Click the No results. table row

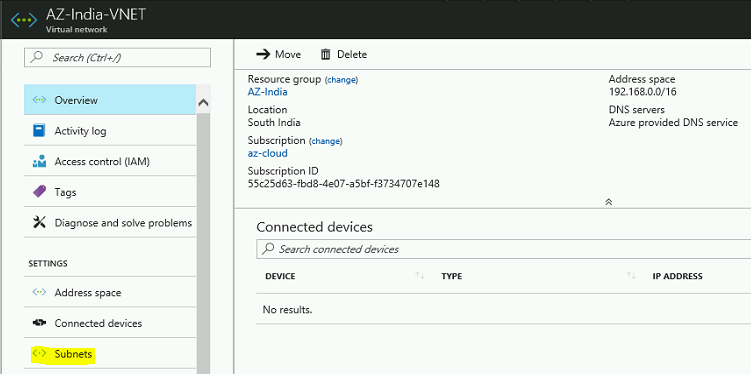pyautogui.click(x=503, y=309)
